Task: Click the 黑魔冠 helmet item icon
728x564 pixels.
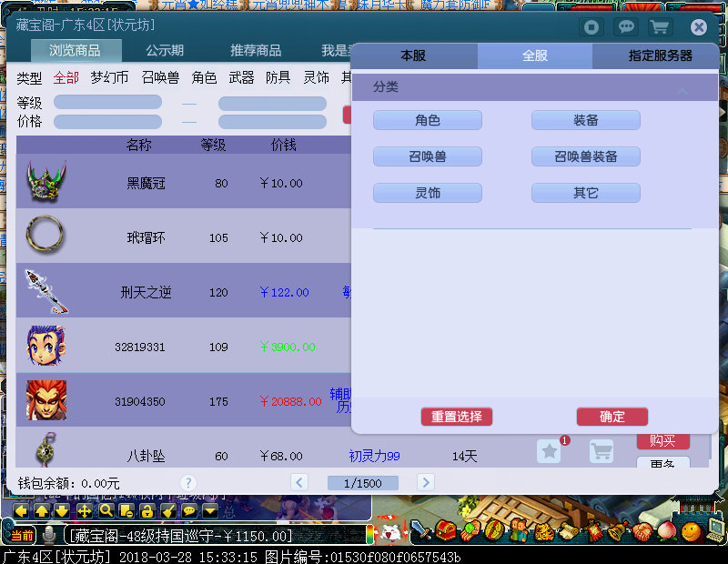Action: (x=45, y=181)
